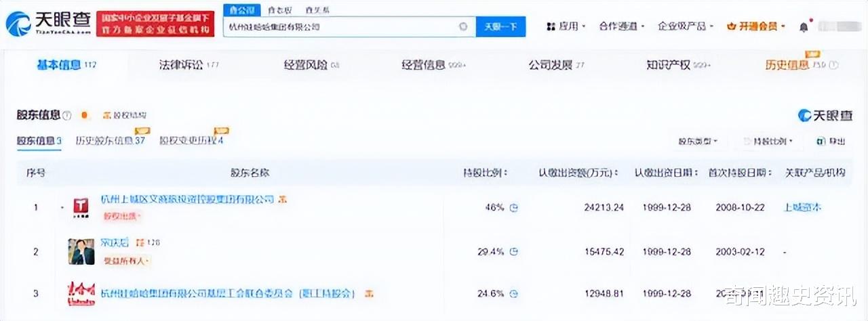Switch to the 法律诉讼 tab

click(x=189, y=65)
